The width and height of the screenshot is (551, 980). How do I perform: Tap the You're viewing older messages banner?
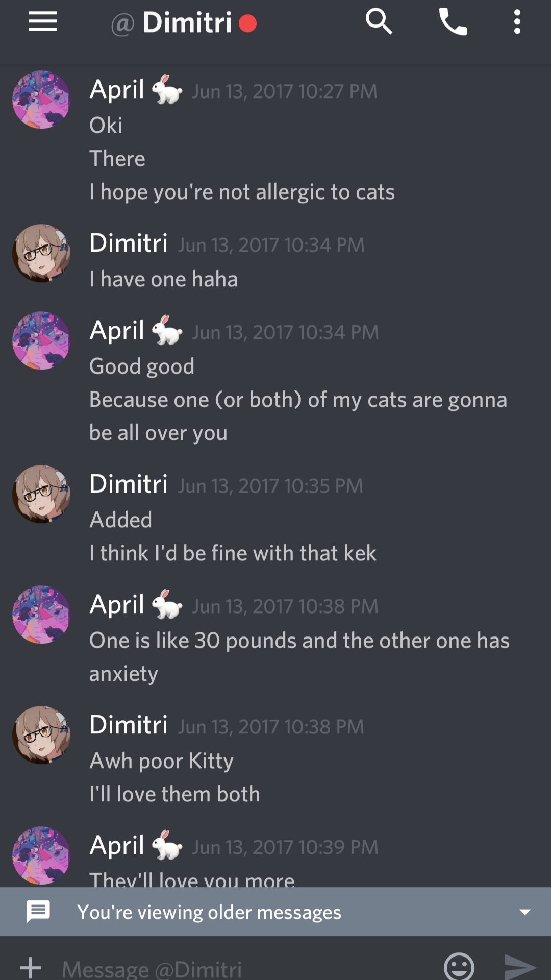[275, 912]
